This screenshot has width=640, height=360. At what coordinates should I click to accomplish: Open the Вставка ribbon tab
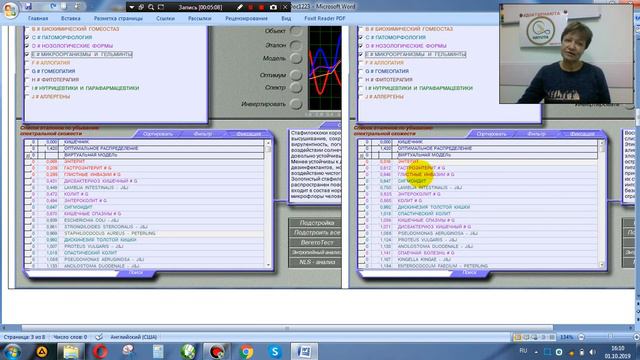71,18
